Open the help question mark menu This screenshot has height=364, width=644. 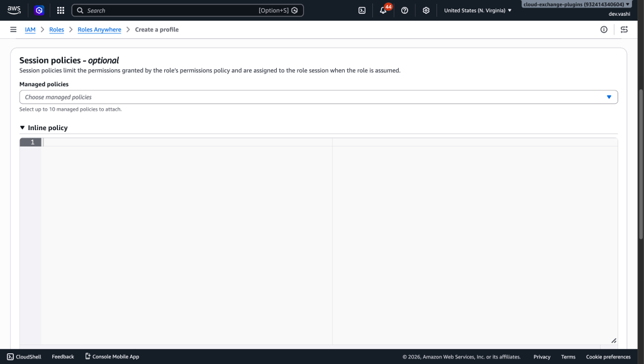[x=404, y=10]
